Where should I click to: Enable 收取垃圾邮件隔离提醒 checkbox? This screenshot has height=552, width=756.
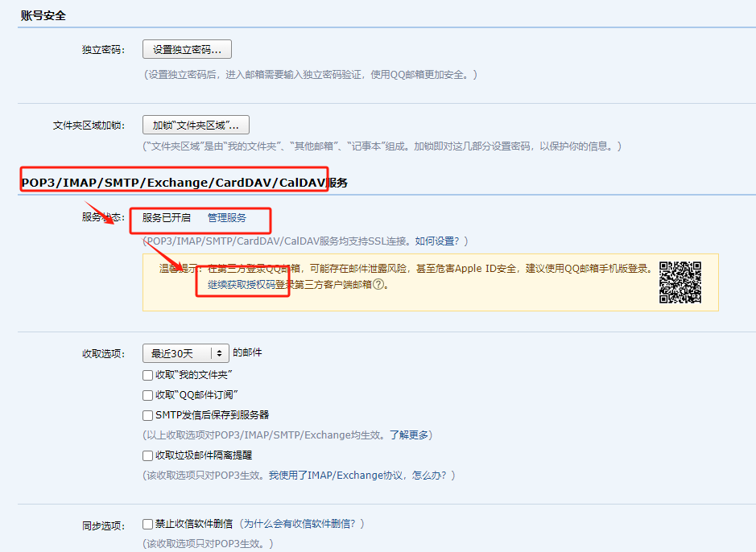tap(147, 456)
